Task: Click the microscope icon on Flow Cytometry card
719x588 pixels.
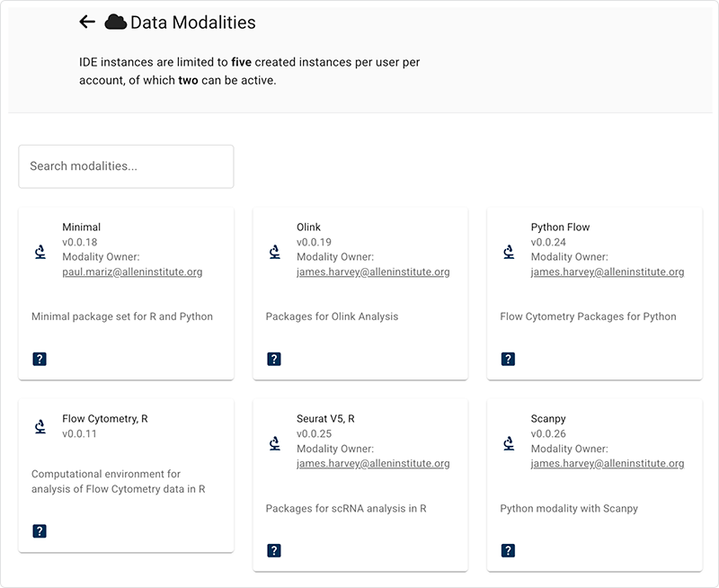Action: [40, 426]
